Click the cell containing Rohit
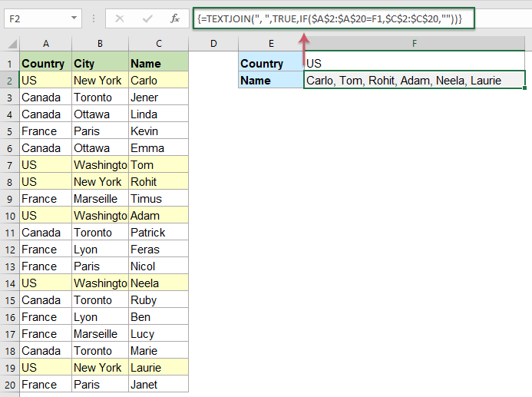 158,182
